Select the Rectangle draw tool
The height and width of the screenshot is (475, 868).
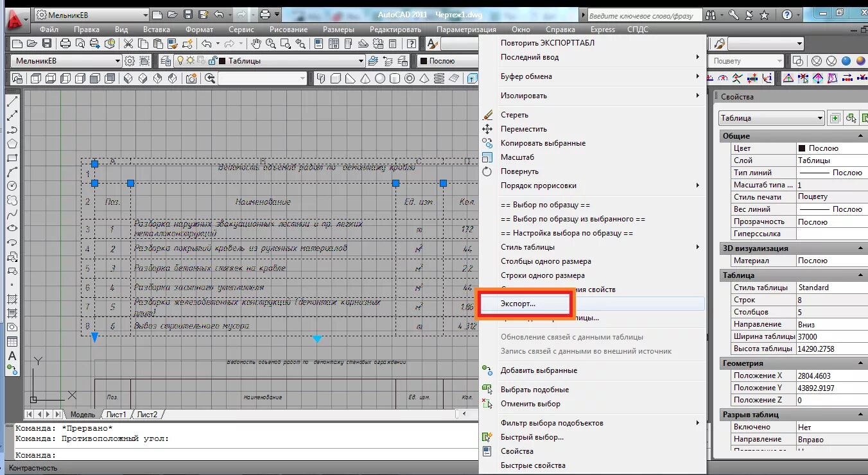tap(12, 158)
